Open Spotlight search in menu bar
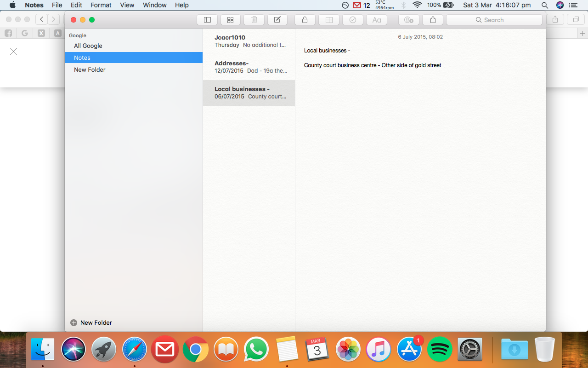Image resolution: width=588 pixels, height=368 pixels. pos(545,5)
